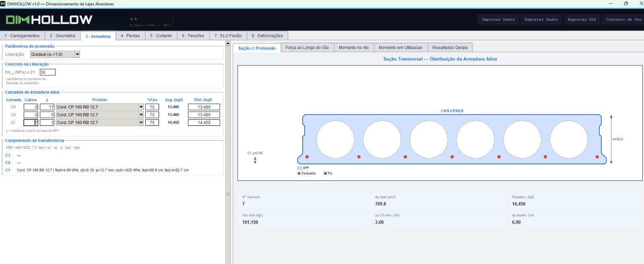The height and width of the screenshot is (264, 644).
Task: Open the 4 · Perdas tab
Action: [x=130, y=36]
